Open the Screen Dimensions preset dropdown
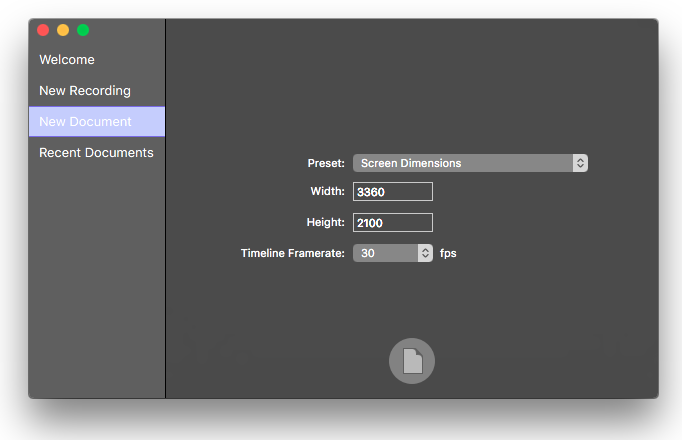This screenshot has height=440, width=682. click(462, 163)
